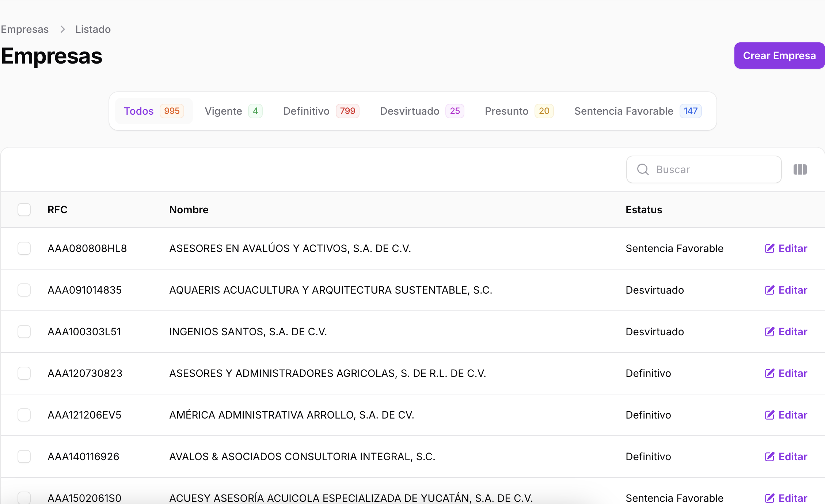Toggle the select-all checkbox in table header
Viewport: 825px width, 504px height.
point(24,210)
